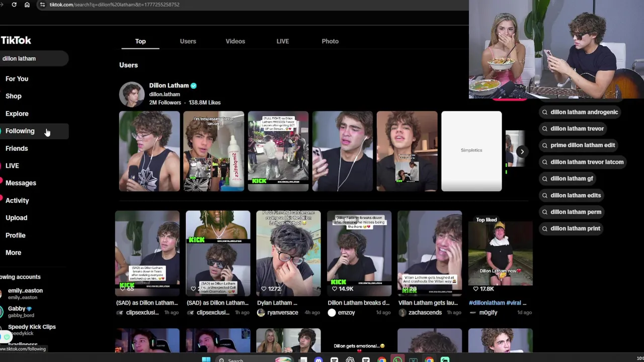
Task: Click verified badge next to Dillon Latham
Action: (194, 85)
